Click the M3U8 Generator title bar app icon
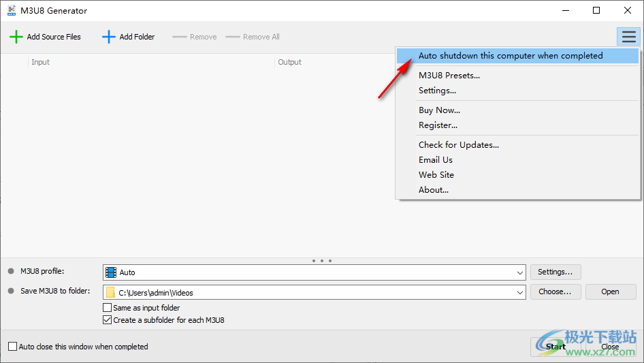This screenshot has height=363, width=644. (x=12, y=10)
